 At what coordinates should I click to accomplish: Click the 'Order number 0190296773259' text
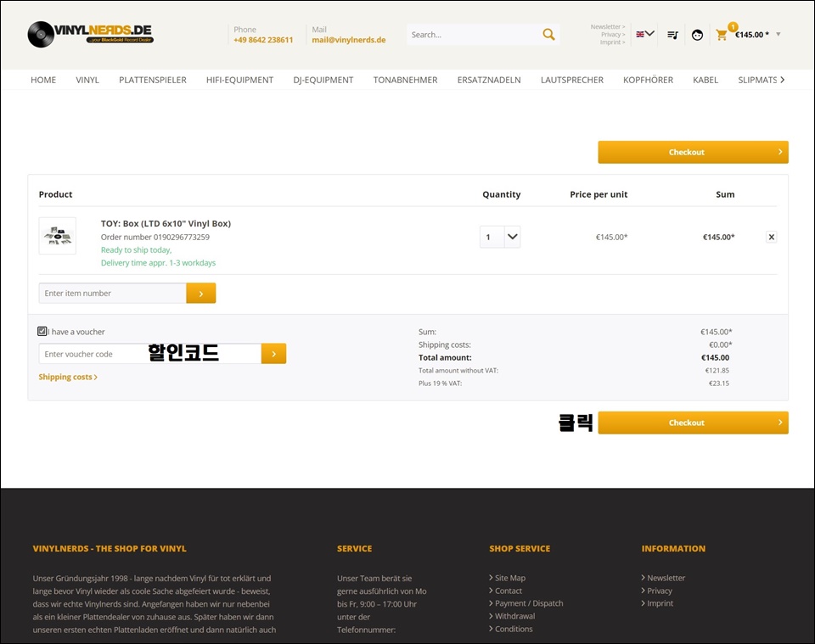pos(155,238)
